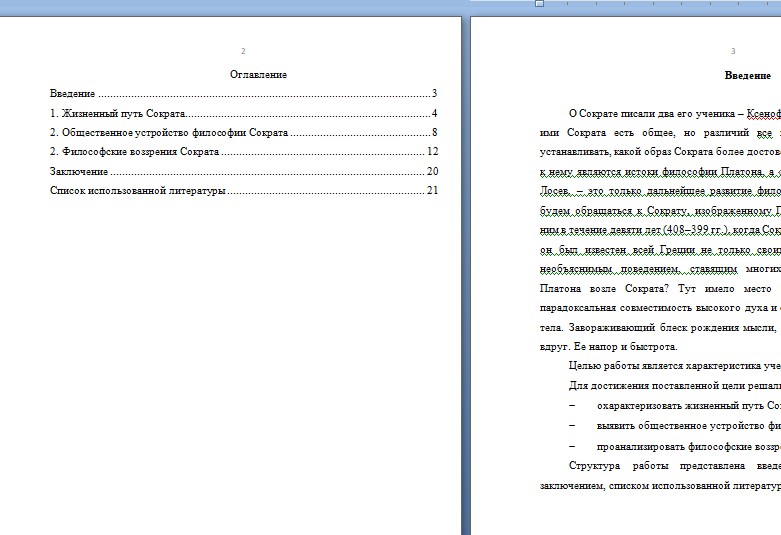The width and height of the screenshot is (781, 535).
Task: Click page number 12 in the contents list
Action: 432,152
